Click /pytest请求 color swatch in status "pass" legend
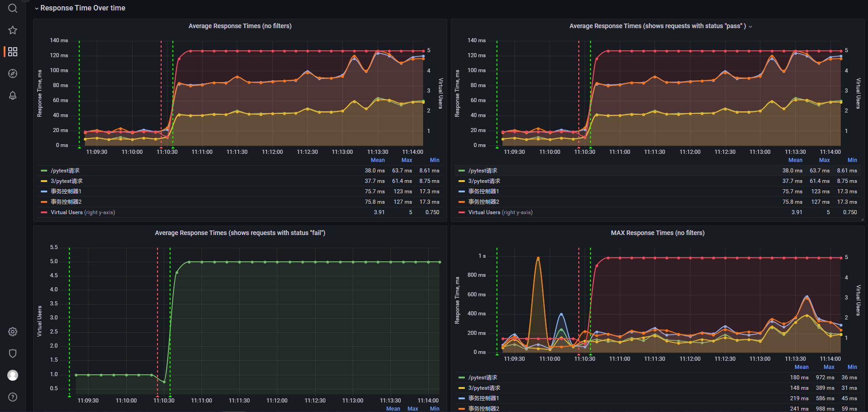This screenshot has width=868, height=412. (x=462, y=171)
